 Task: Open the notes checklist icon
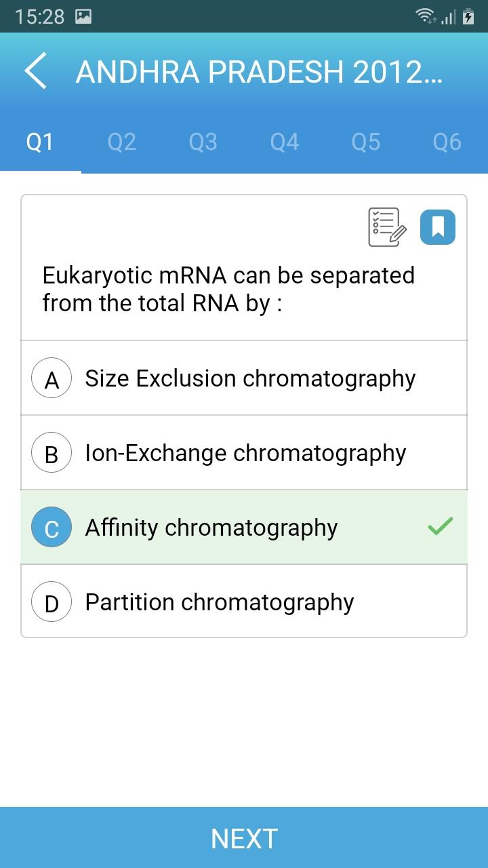387,227
